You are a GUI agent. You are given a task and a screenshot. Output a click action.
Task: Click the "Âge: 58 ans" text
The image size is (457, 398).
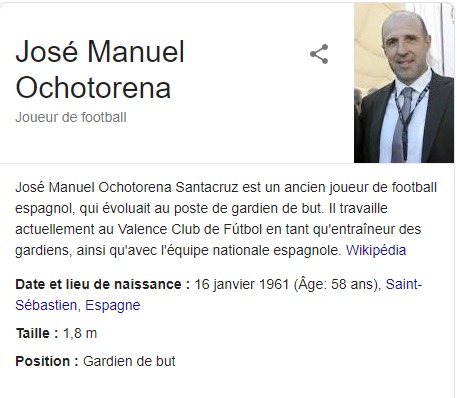(337, 284)
